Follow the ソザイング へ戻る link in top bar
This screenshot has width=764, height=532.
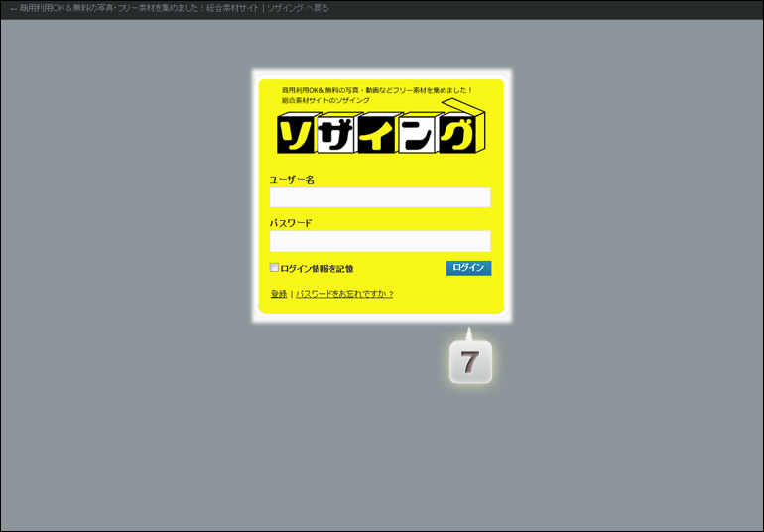coord(170,8)
